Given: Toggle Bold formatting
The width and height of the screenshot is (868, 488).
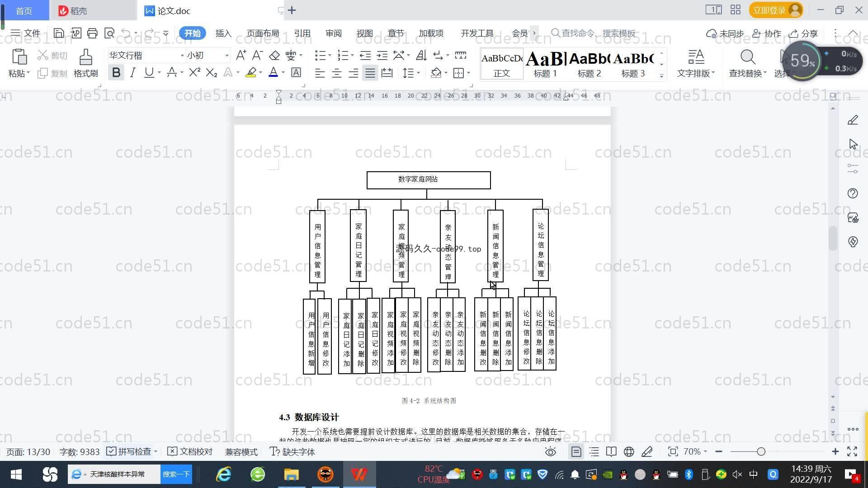Looking at the screenshot, I should click(116, 72).
